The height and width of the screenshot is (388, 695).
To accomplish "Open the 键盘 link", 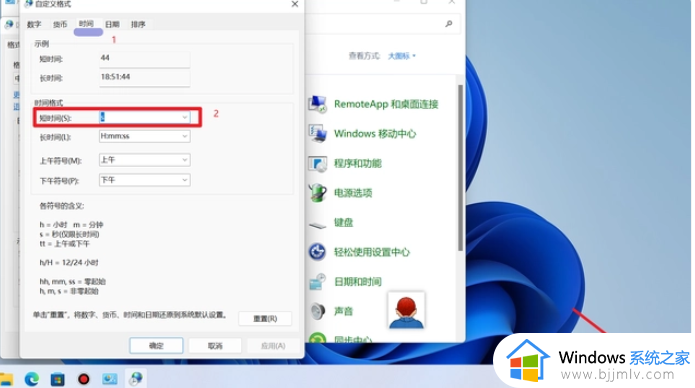I will tap(344, 223).
